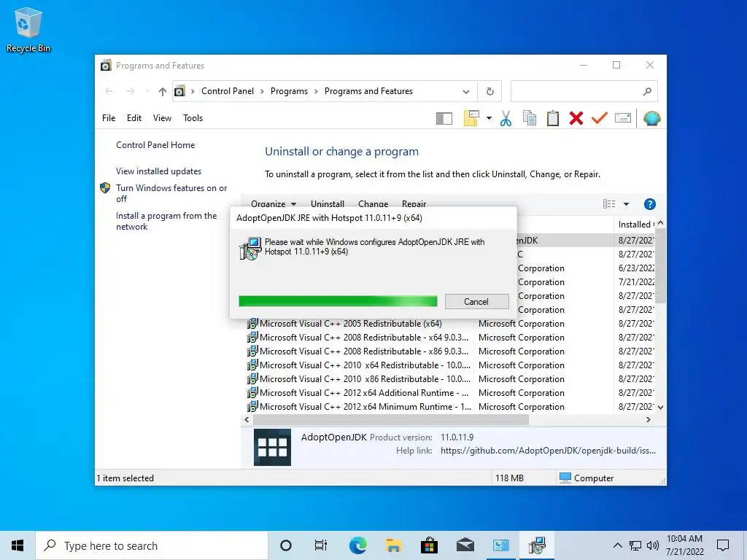
Task: Click Control Panel in the breadcrumb
Action: tap(228, 91)
